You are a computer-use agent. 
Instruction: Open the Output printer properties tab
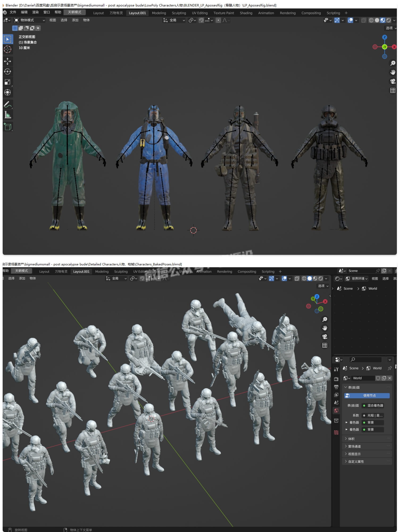tap(336, 387)
